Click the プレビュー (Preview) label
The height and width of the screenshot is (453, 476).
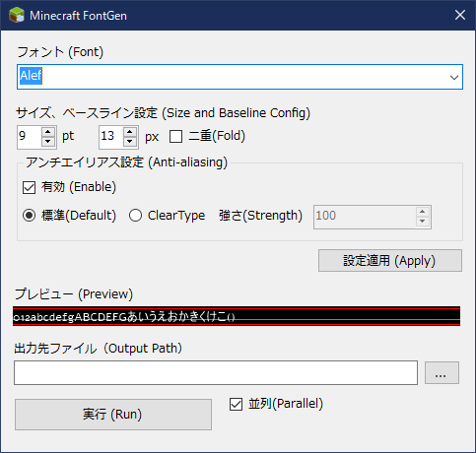[x=74, y=294]
